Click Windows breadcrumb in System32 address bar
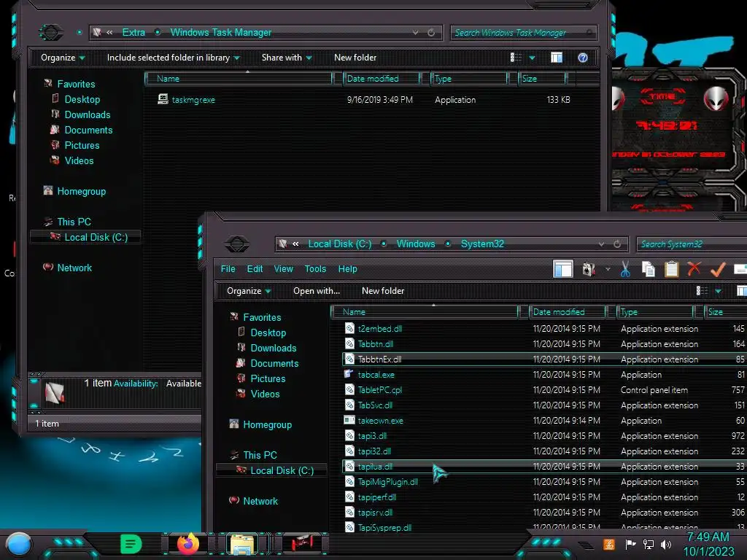747x560 pixels. [x=416, y=244]
